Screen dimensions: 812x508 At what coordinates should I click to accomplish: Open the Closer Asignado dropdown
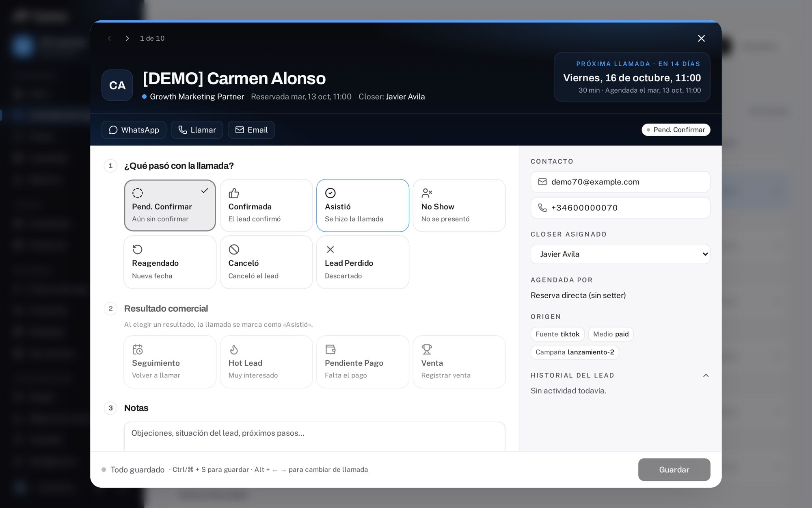[620, 254]
